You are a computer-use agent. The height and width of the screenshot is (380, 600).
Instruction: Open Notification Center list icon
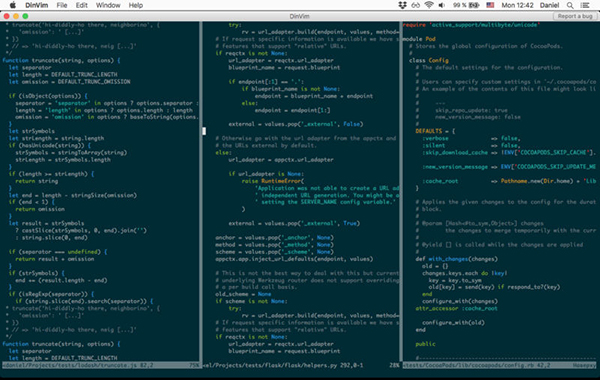[x=585, y=5]
